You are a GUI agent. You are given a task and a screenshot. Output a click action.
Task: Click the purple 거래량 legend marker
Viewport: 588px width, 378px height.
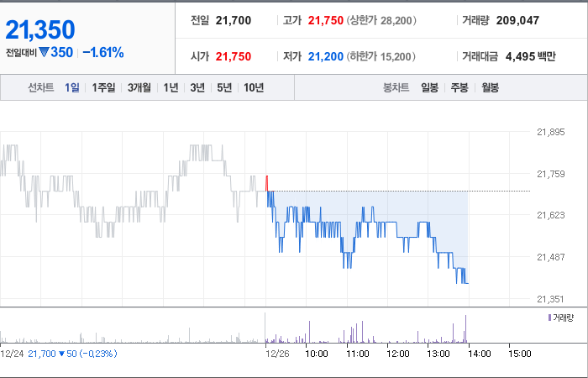coord(549,318)
